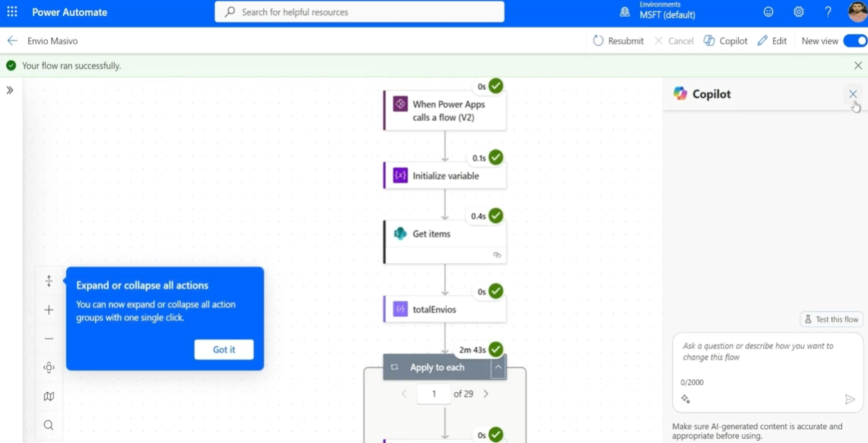This screenshot has height=443, width=868.
Task: Click Edit in the command bar
Action: pos(772,41)
